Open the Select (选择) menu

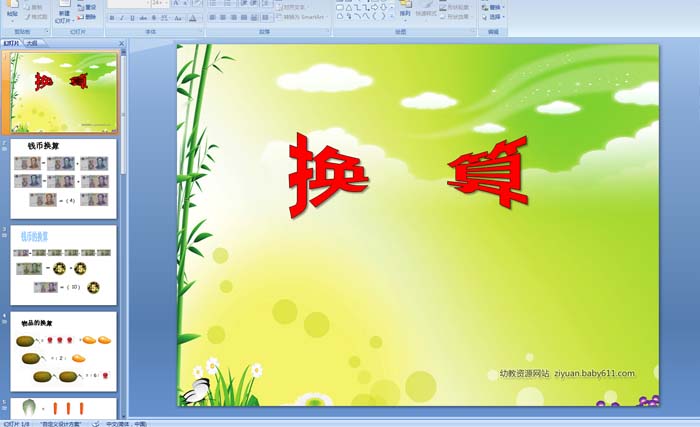(x=493, y=17)
